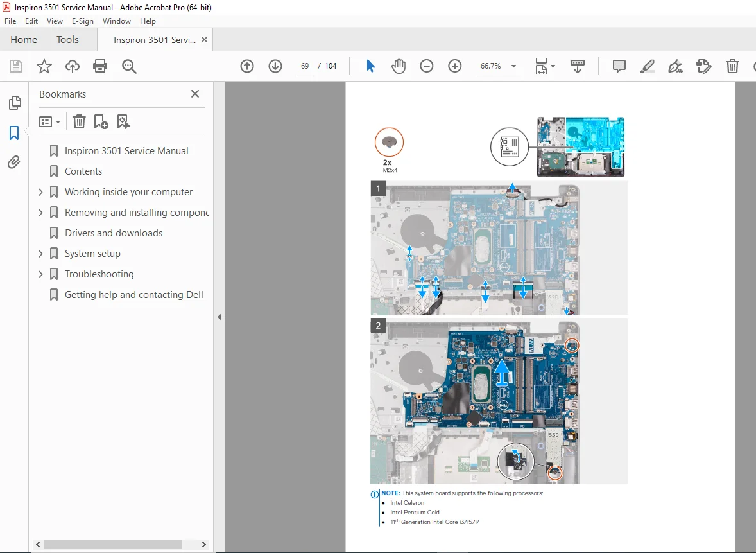Open the Edit menu
Screen dimensions: 756x553
click(31, 21)
